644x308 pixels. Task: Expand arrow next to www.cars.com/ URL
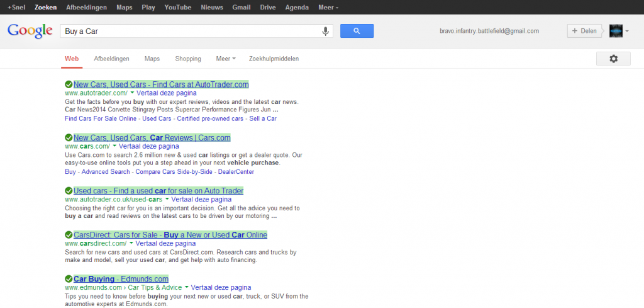(x=114, y=146)
